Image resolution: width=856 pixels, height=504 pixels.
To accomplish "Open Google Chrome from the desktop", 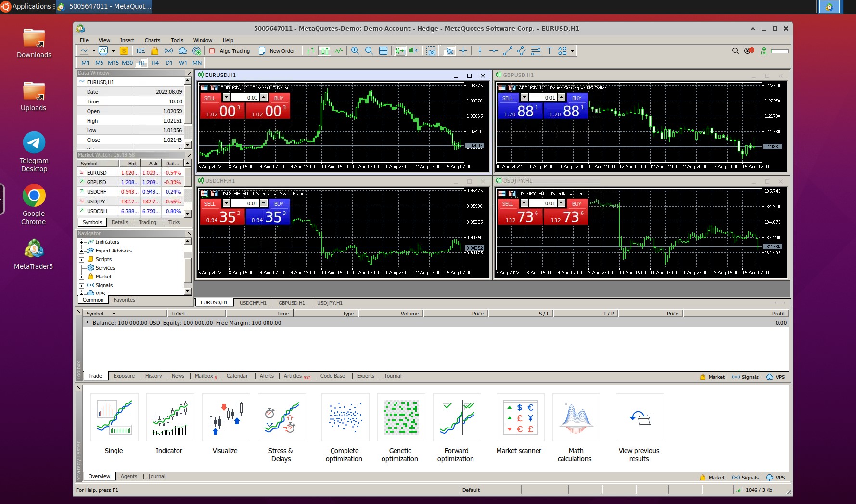I will (34, 204).
